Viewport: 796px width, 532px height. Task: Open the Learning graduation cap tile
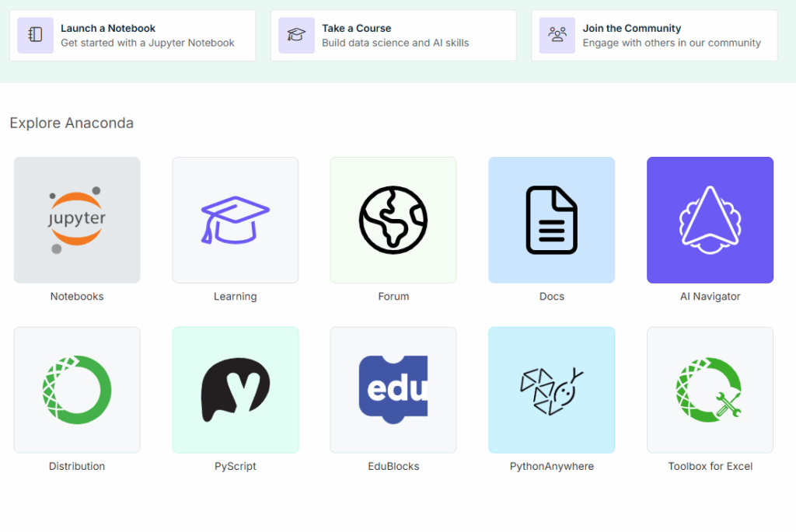coord(236,220)
